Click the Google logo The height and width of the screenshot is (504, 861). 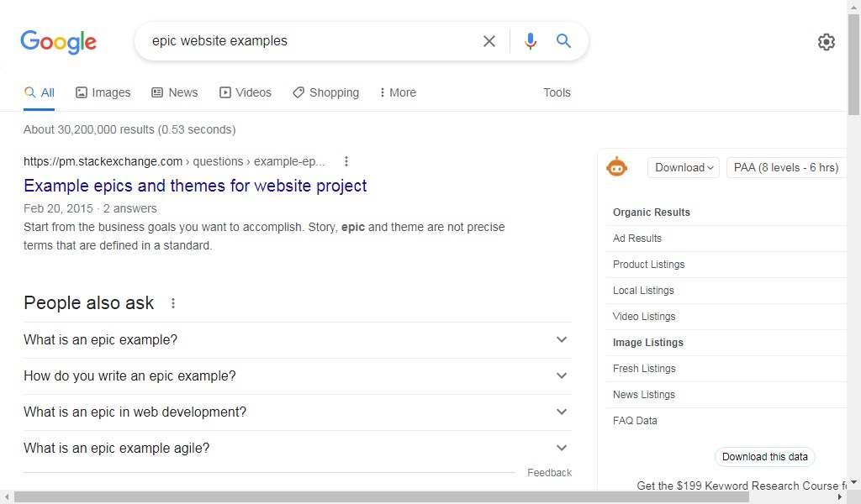point(58,42)
